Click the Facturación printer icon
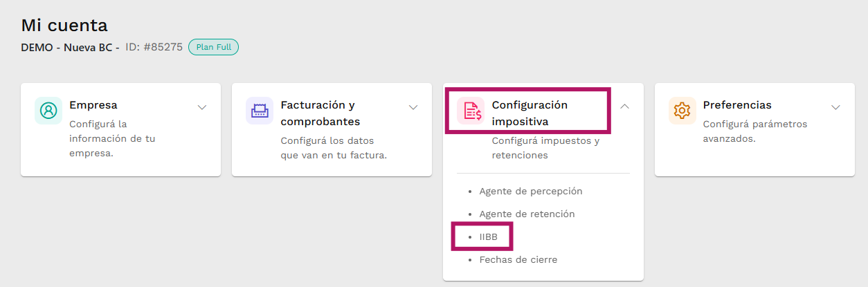 [260, 111]
